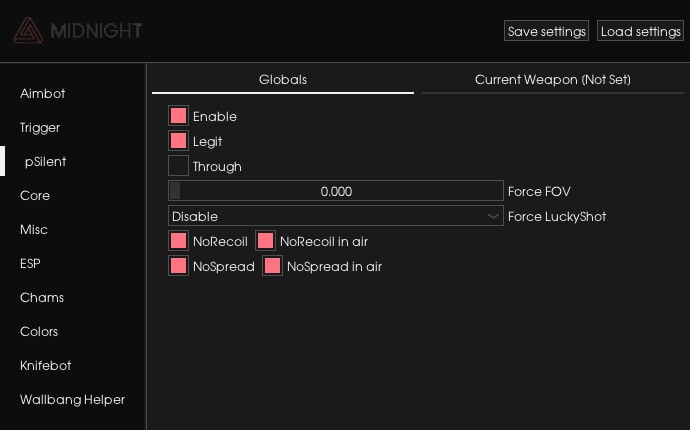Click the Save settings button
The height and width of the screenshot is (430, 690).
[546, 31]
